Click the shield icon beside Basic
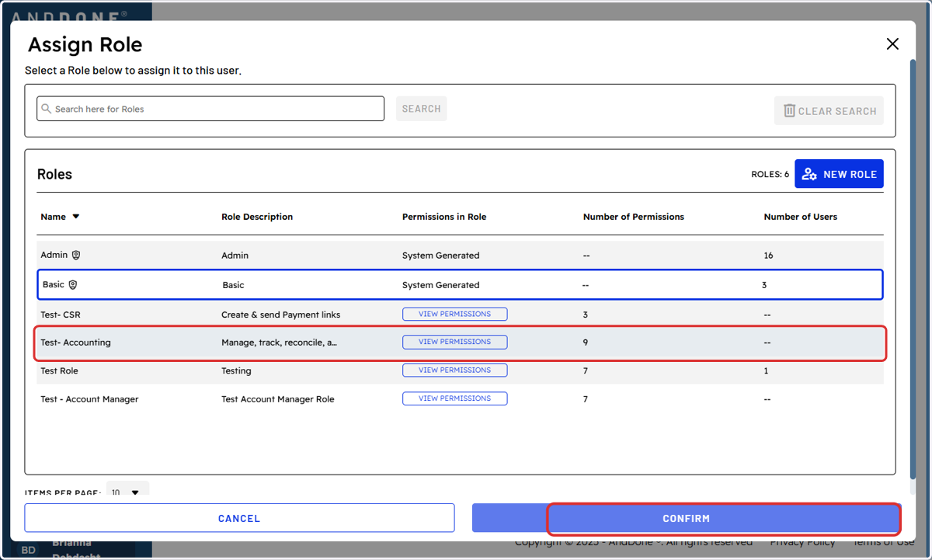Viewport: 932px width, 560px height. (x=73, y=284)
